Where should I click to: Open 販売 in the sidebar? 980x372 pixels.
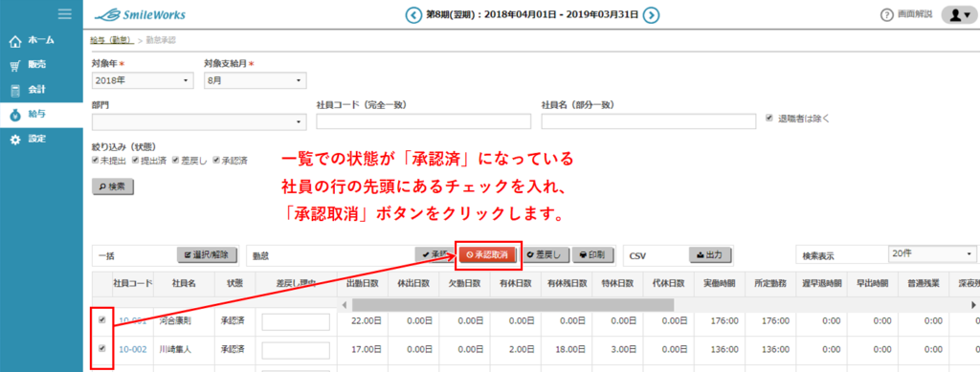(41, 65)
